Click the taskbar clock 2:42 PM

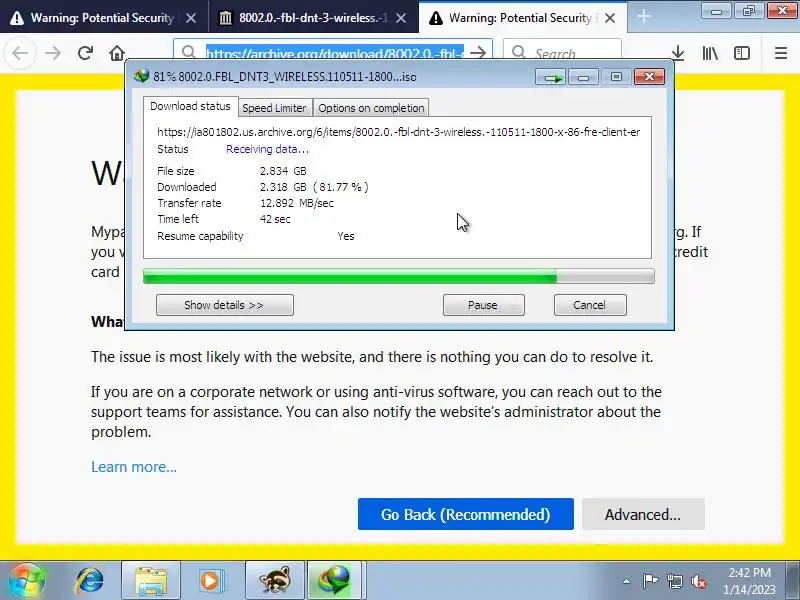tap(749, 572)
